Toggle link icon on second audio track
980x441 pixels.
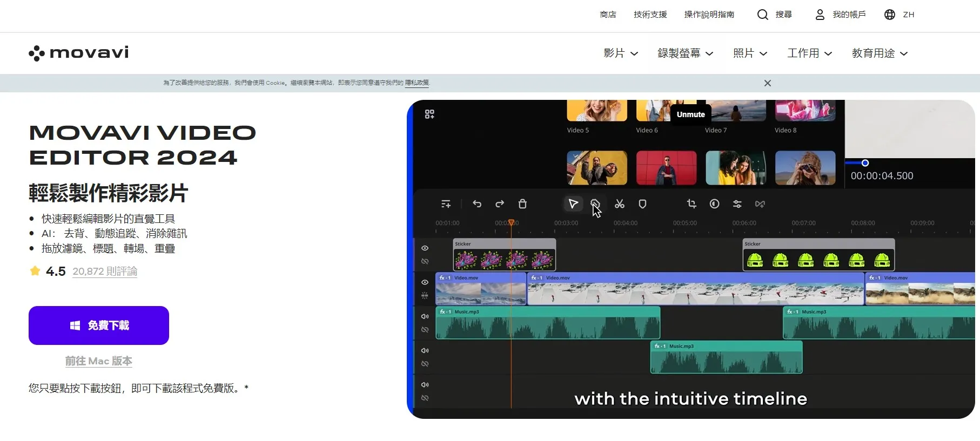[x=425, y=364]
